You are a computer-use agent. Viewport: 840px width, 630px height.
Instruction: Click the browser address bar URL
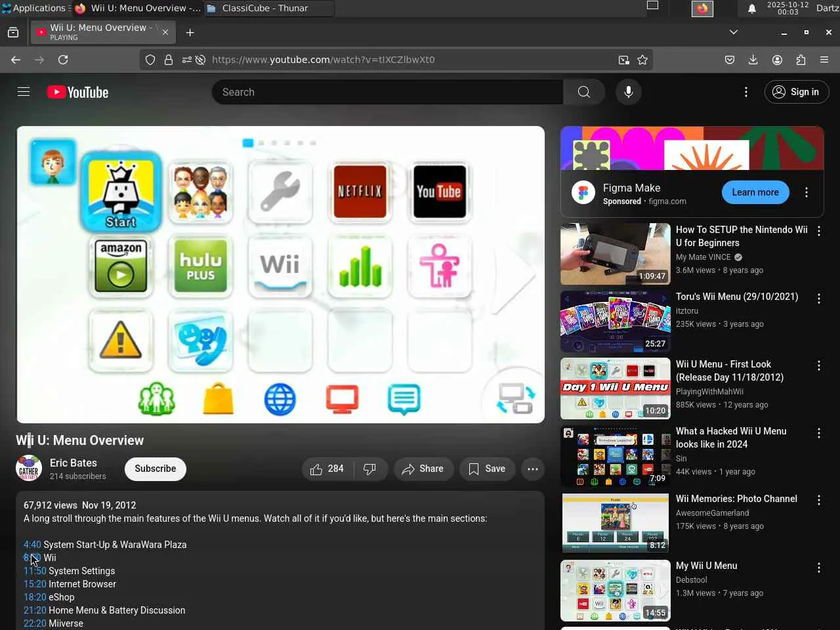click(324, 60)
